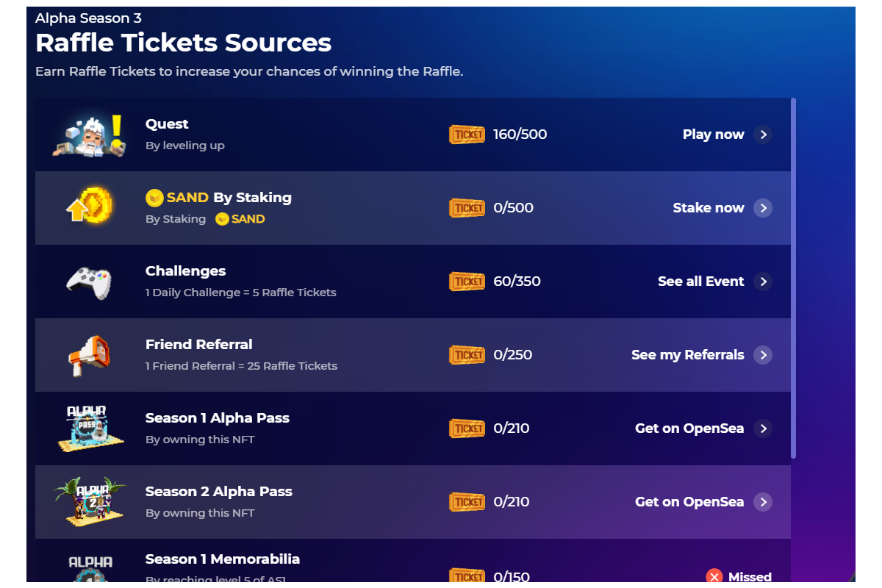Click the Friend Referral title text

199,345
